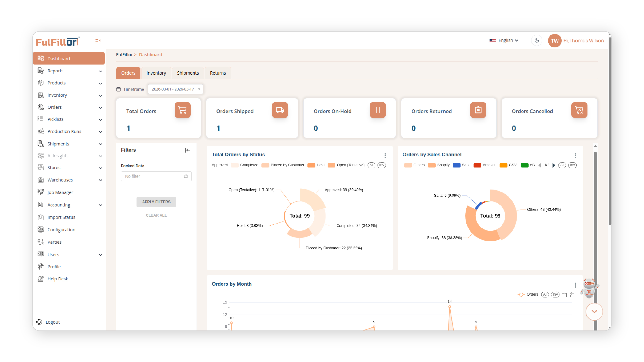Viewport: 644px width, 362px height.
Task: Click the APPLY FILTERS button
Action: (x=156, y=202)
